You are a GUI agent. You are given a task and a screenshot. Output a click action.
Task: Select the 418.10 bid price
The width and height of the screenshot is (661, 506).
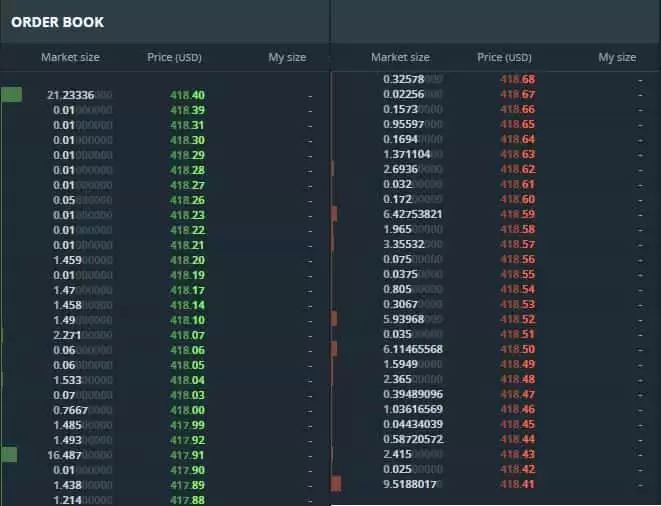pyautogui.click(x=188, y=320)
